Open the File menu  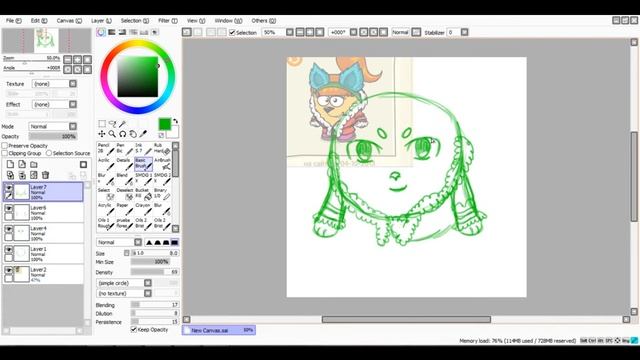coord(13,20)
